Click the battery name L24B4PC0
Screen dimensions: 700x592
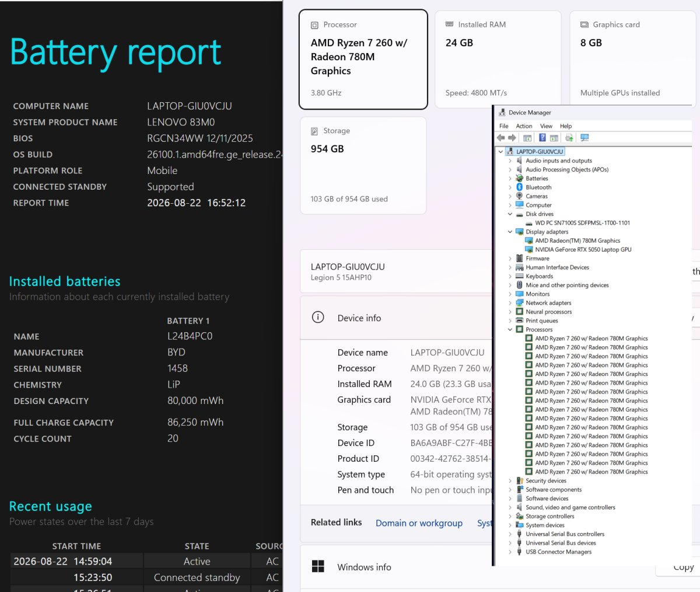190,336
